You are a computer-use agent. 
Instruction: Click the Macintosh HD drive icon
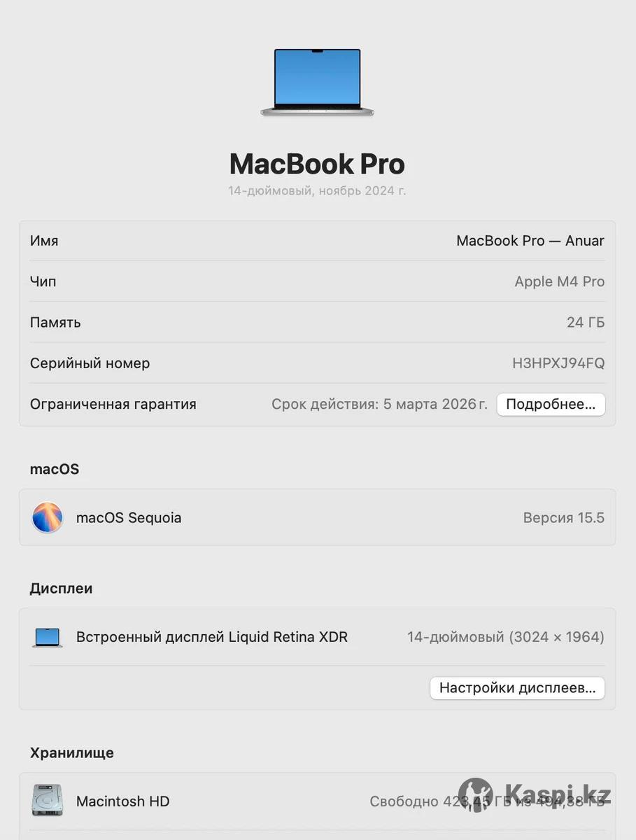(48, 800)
